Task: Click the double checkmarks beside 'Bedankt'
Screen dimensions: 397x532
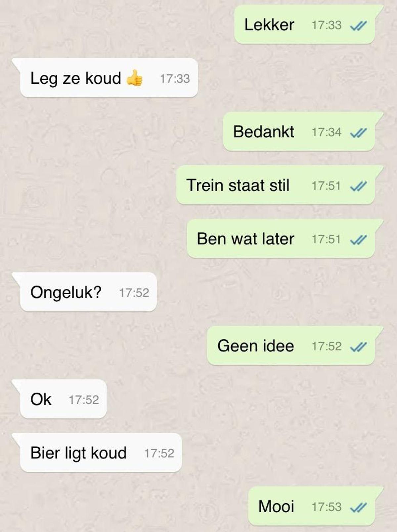Action: point(358,133)
